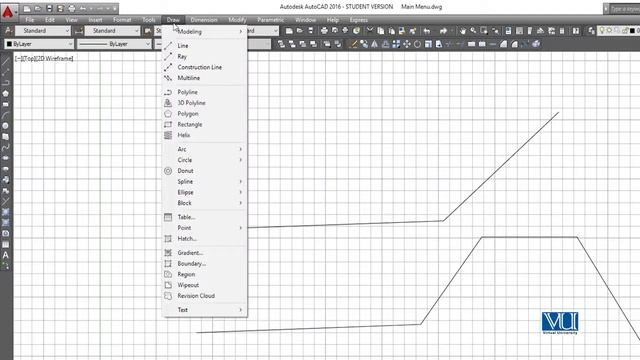Choose Helix from the Draw menu
This screenshot has width=640, height=360.
point(204,135)
